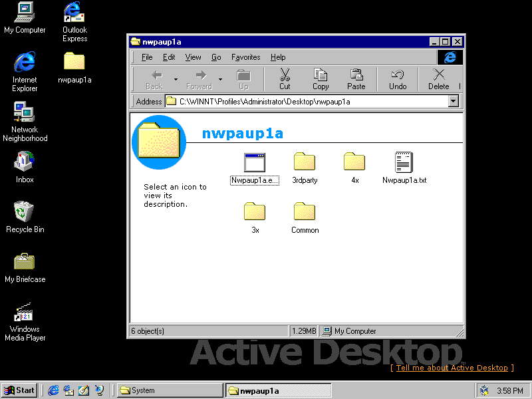Screen dimensions: 532x399
Task: Open the Help menu
Action: 278,57
